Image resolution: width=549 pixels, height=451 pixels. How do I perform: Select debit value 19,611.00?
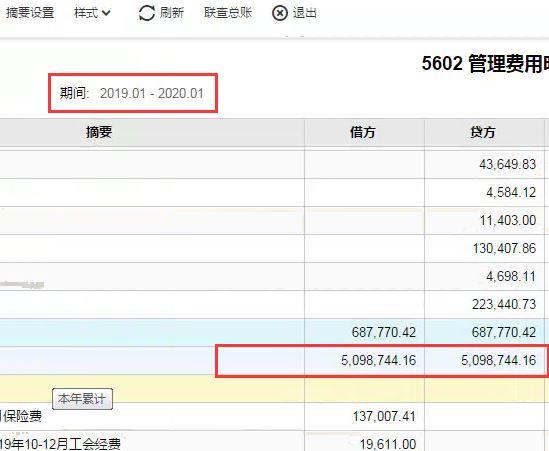pyautogui.click(x=388, y=444)
